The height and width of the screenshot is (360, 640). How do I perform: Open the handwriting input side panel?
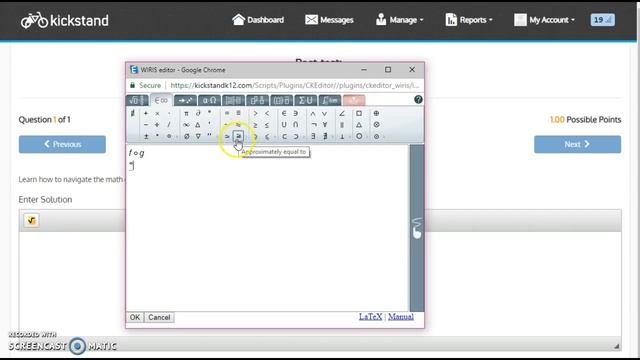(x=417, y=228)
